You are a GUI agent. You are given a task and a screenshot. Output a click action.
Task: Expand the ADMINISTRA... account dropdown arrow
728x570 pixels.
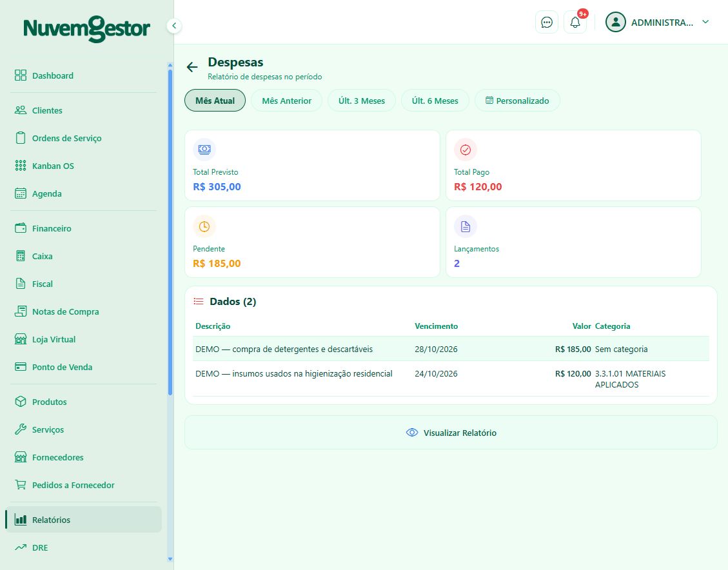[x=705, y=22]
